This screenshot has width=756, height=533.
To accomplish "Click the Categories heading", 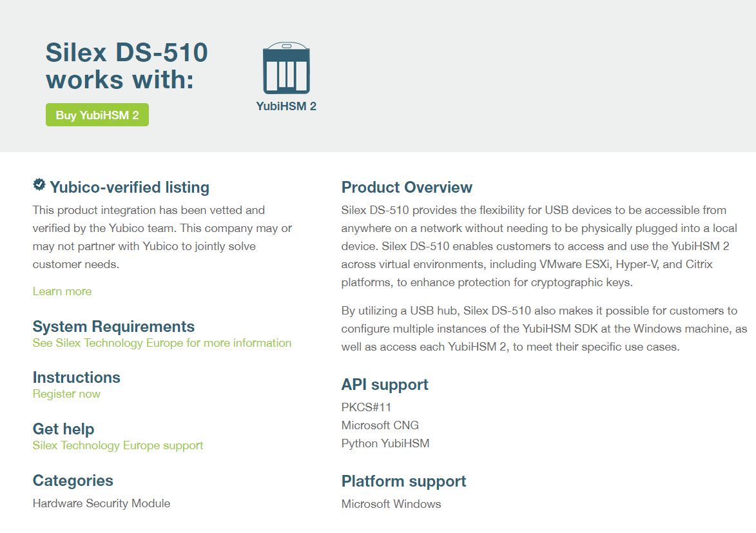I will pyautogui.click(x=73, y=481).
